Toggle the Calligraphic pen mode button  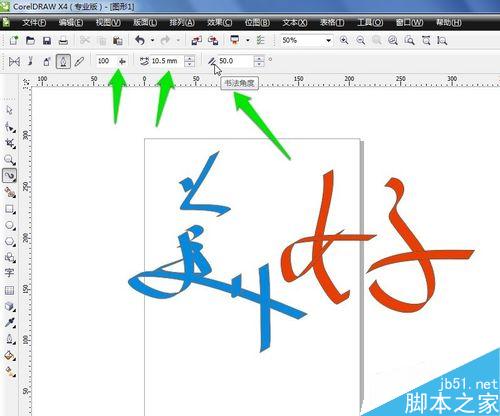click(x=63, y=61)
